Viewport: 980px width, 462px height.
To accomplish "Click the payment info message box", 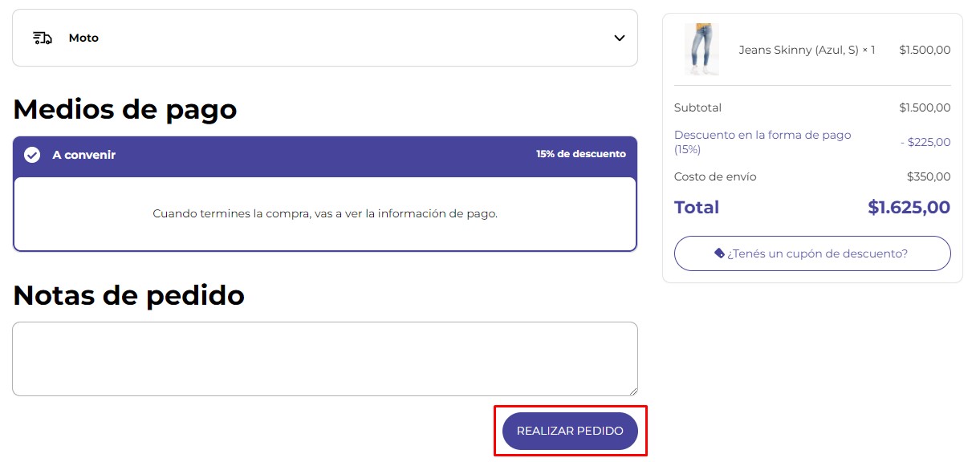I will pos(325,213).
